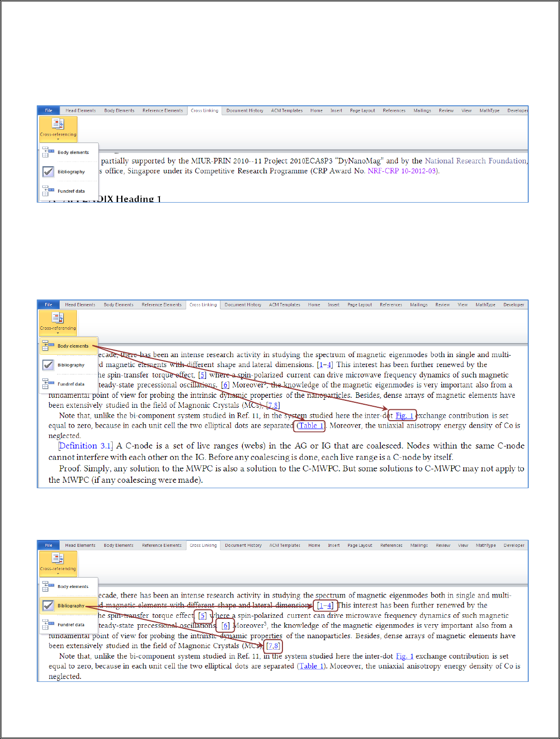The height and width of the screenshot is (739, 560).
Task: Click Cross-referencing icon in middle screenshot
Action: tap(58, 317)
